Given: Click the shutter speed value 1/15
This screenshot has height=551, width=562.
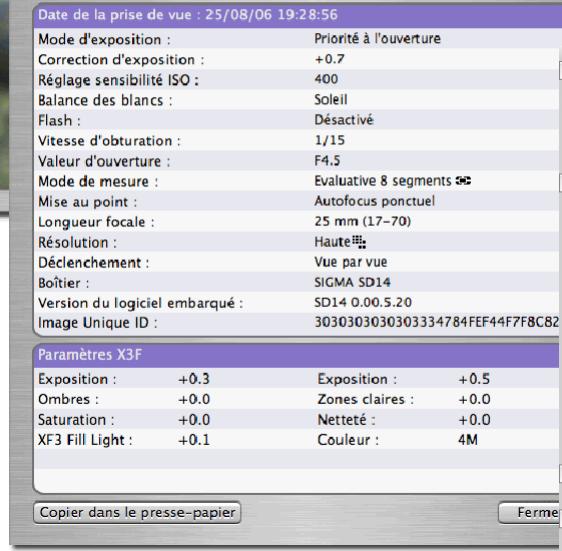Looking at the screenshot, I should tap(329, 140).
